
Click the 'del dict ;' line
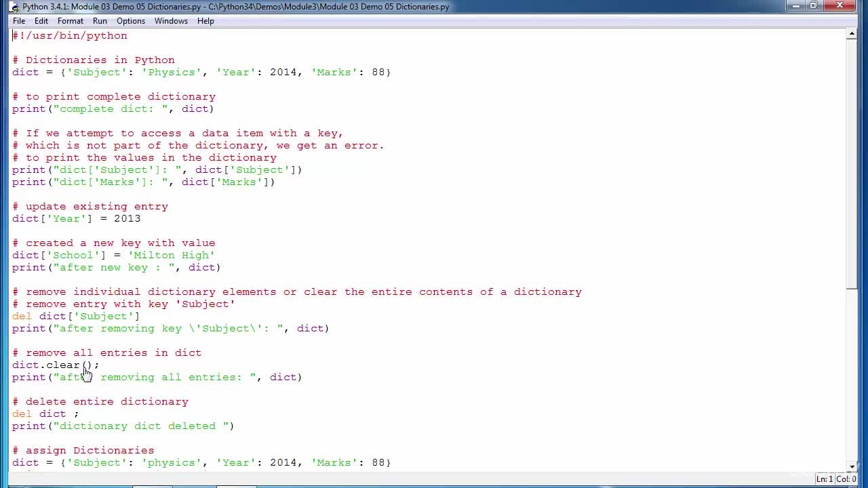[45, 414]
